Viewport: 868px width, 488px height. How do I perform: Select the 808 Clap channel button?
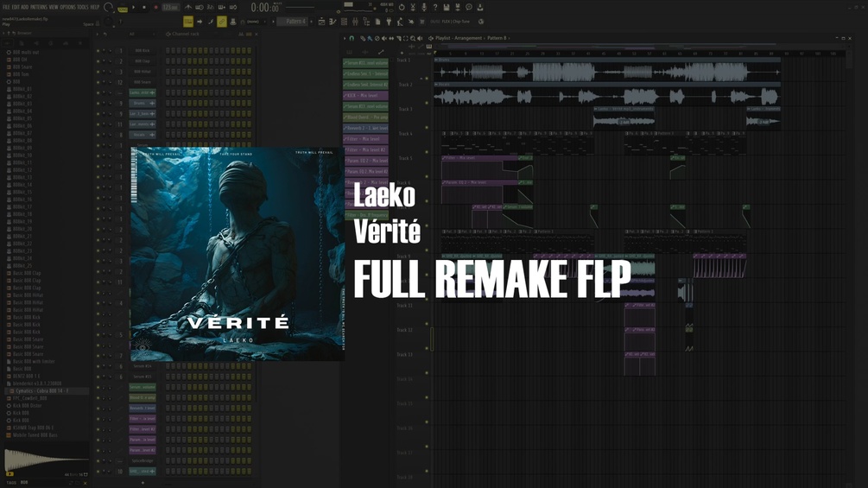(143, 60)
